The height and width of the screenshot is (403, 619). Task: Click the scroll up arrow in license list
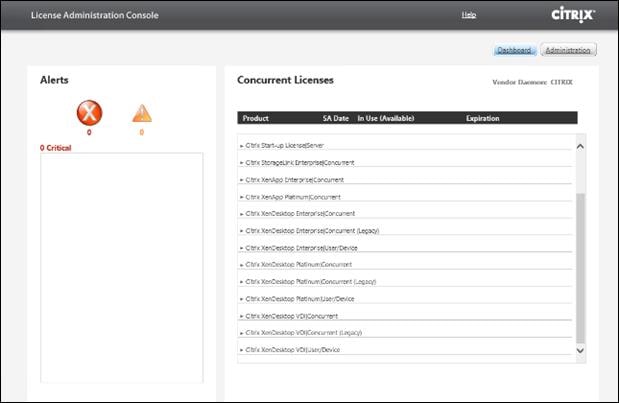coord(580,146)
